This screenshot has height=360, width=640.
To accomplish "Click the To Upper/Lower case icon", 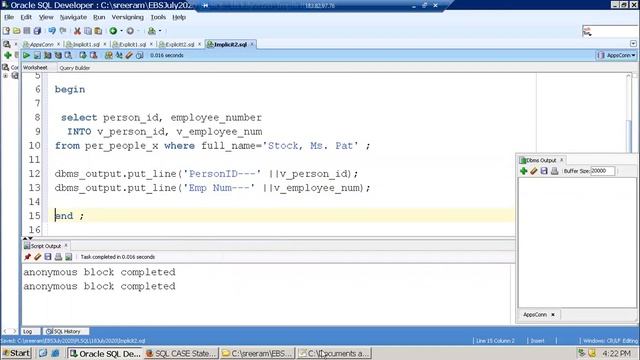I will 119,55.
